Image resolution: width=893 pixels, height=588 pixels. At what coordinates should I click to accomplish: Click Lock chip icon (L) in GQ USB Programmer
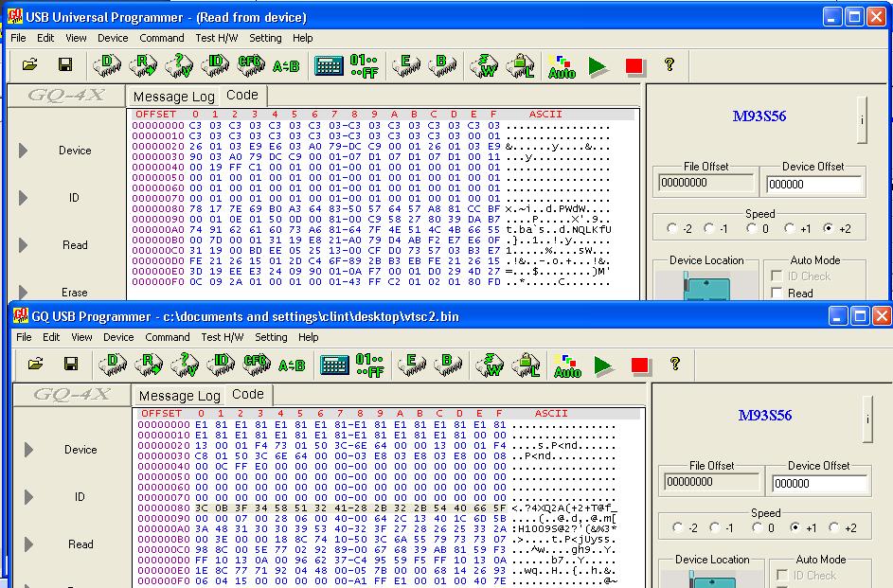click(x=526, y=365)
